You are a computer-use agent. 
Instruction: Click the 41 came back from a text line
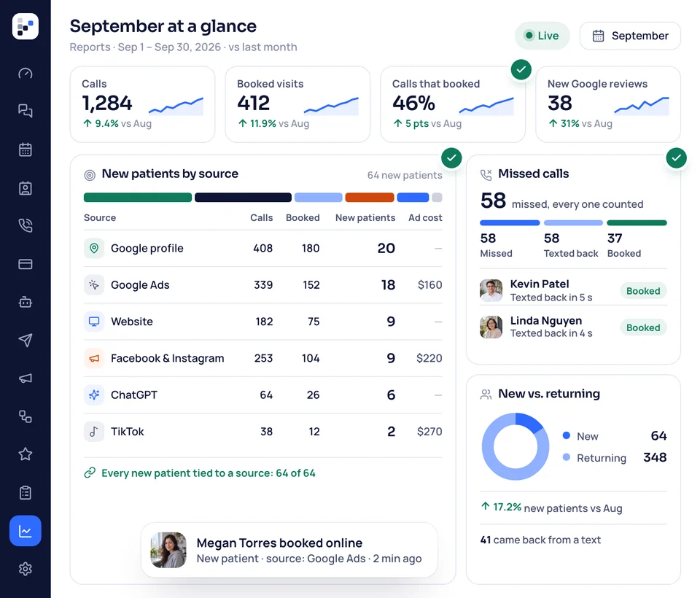click(540, 540)
